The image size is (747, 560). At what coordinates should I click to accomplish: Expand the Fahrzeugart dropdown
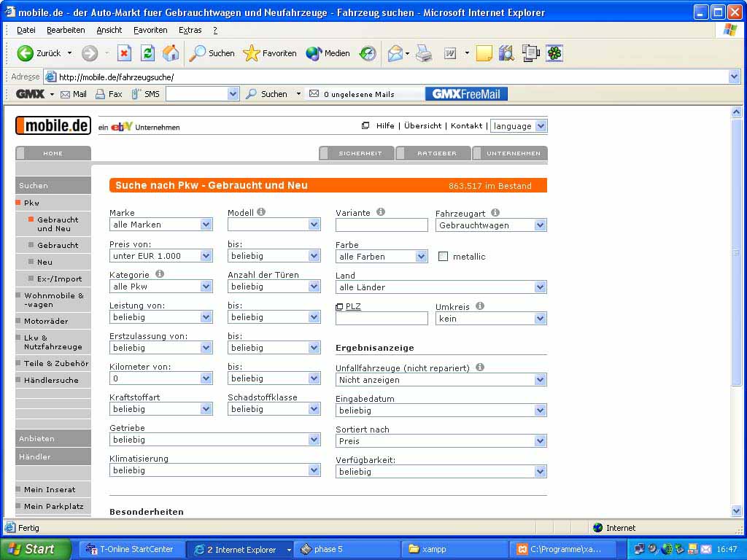point(490,225)
